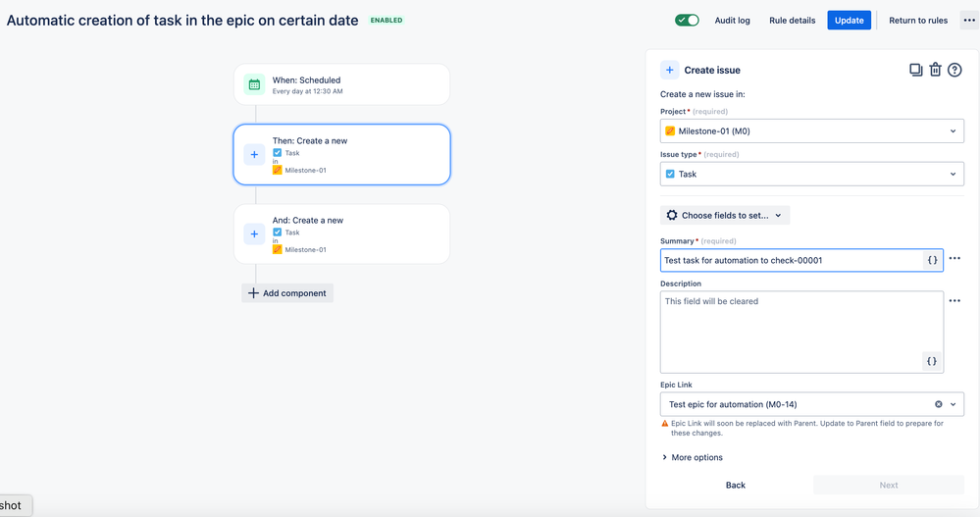Click plus icon on Then: Create card
980x517 pixels.
pos(254,154)
